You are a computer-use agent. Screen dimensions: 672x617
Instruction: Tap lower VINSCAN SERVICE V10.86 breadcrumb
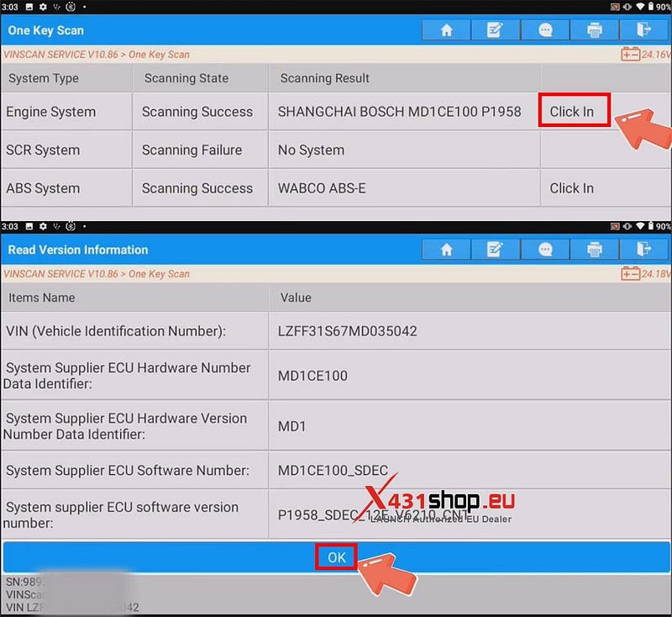(x=60, y=273)
